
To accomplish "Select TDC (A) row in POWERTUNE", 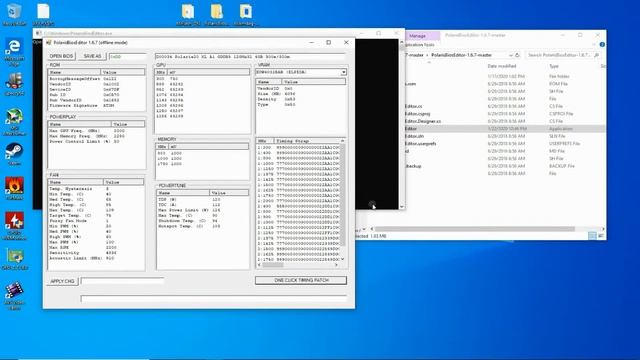I will pyautogui.click(x=203, y=204).
